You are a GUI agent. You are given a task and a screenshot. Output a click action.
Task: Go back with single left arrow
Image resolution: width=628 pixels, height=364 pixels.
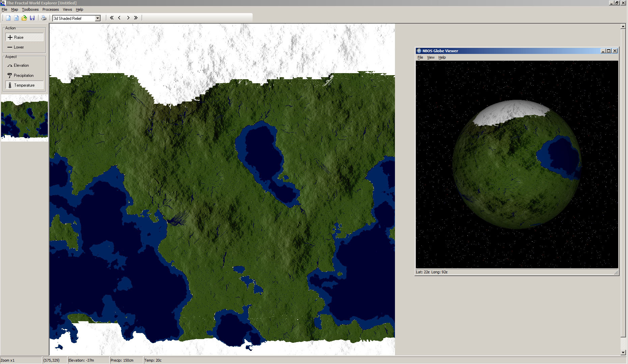119,18
